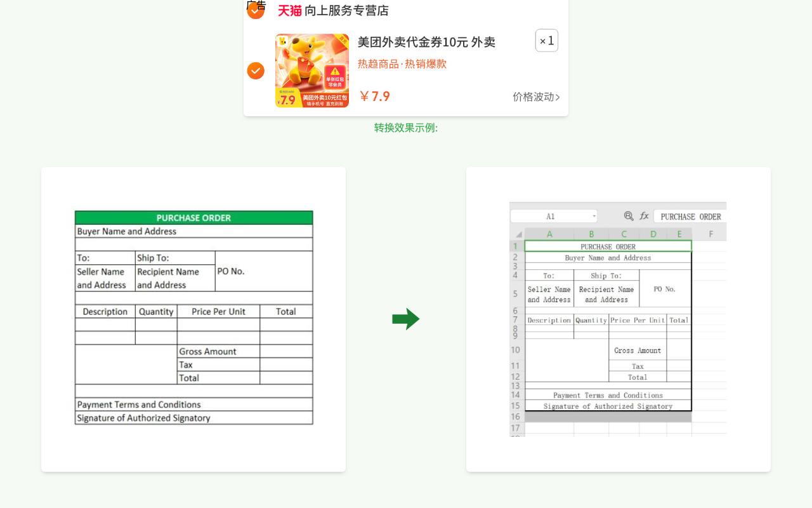812x508 pixels.
Task: Click the green PURCHASE ORDER header in left image
Action: tap(194, 218)
